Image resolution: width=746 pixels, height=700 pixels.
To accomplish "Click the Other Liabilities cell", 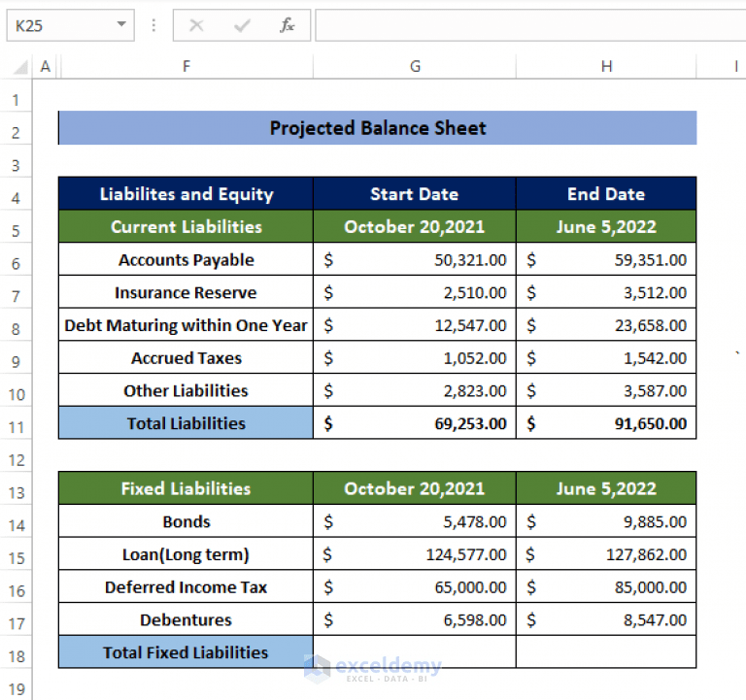I will pyautogui.click(x=186, y=390).
